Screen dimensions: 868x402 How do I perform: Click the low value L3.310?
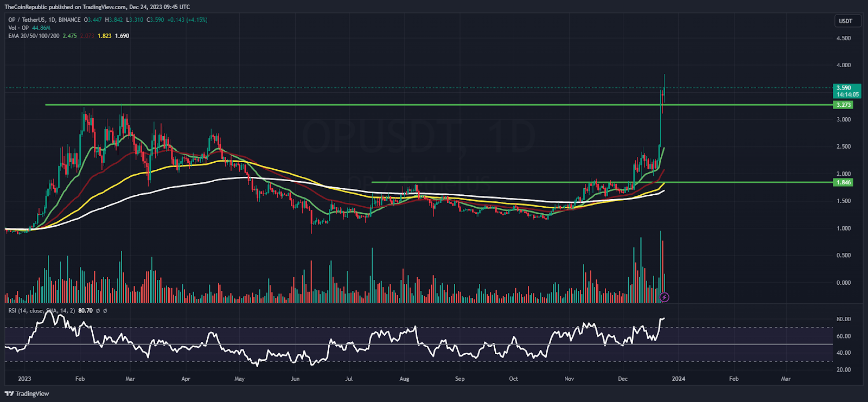pyautogui.click(x=135, y=20)
